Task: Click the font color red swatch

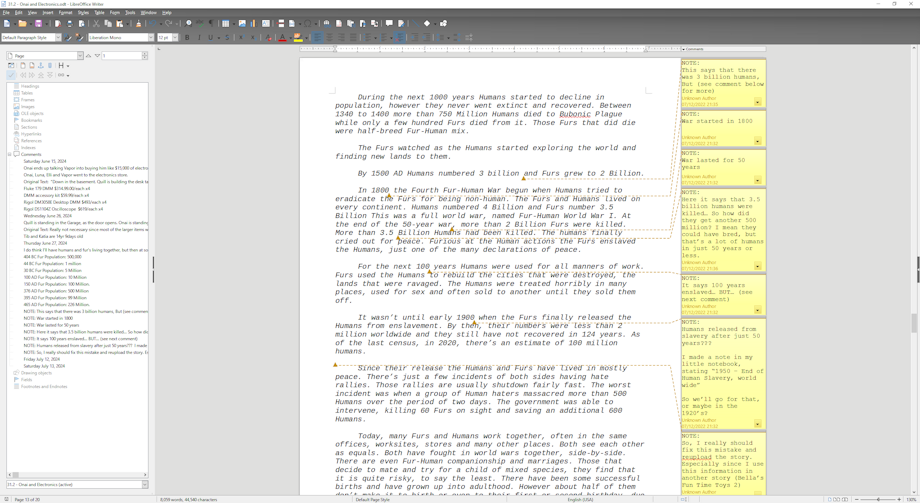Action: click(x=282, y=38)
